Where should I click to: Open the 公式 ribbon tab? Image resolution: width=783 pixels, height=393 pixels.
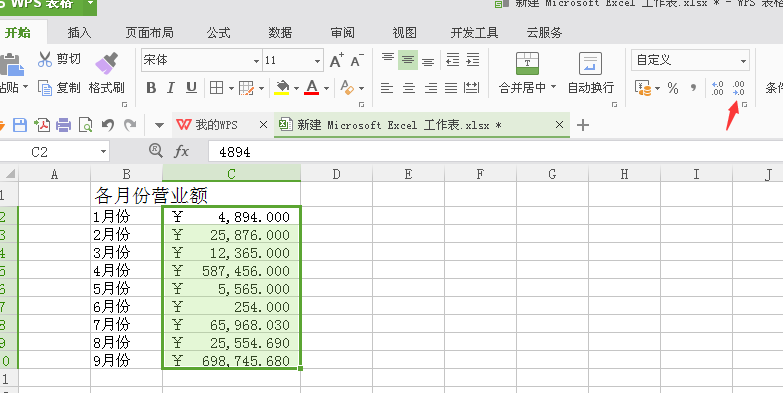pos(219,33)
